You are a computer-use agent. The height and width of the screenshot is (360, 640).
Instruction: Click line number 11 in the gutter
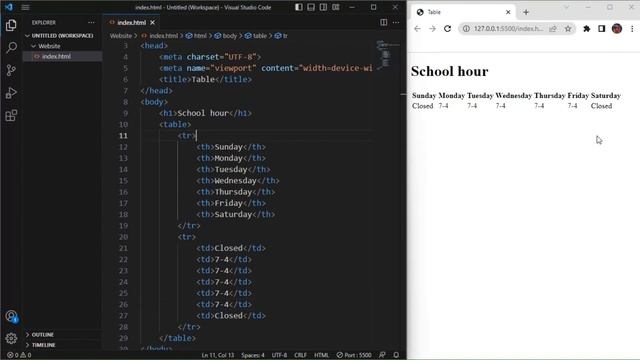coord(123,136)
